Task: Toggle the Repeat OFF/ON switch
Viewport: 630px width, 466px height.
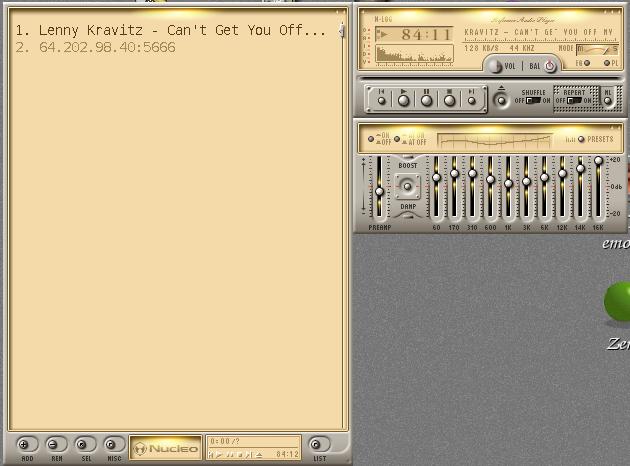Action: pyautogui.click(x=575, y=100)
